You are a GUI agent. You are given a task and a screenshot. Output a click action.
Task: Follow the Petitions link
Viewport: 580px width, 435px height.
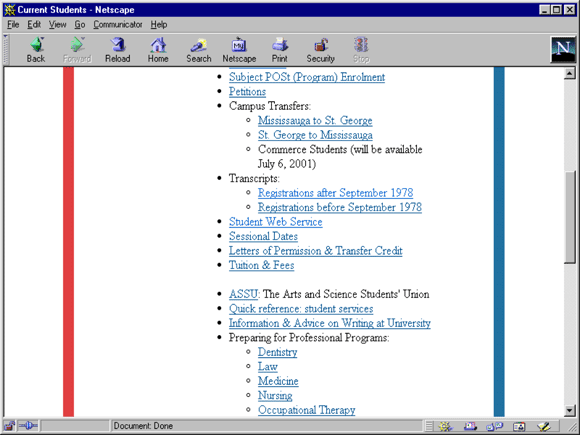[x=247, y=92]
